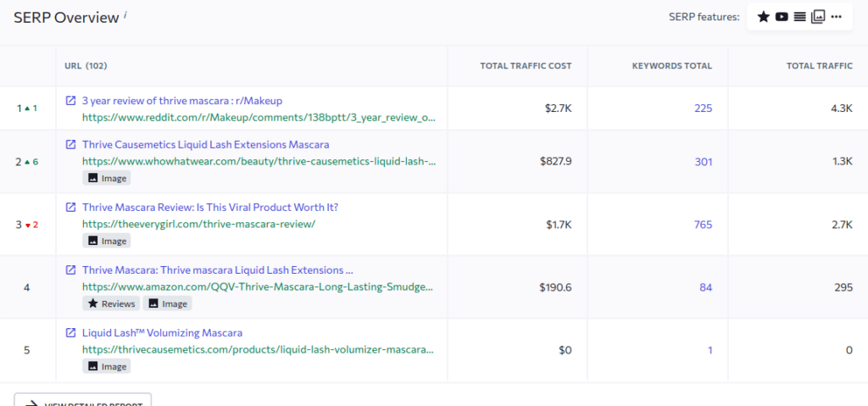Open 'Thrive Mascara: Thrive mascara Liquid Lash' title
Image resolution: width=868 pixels, height=406 pixels.
(218, 270)
